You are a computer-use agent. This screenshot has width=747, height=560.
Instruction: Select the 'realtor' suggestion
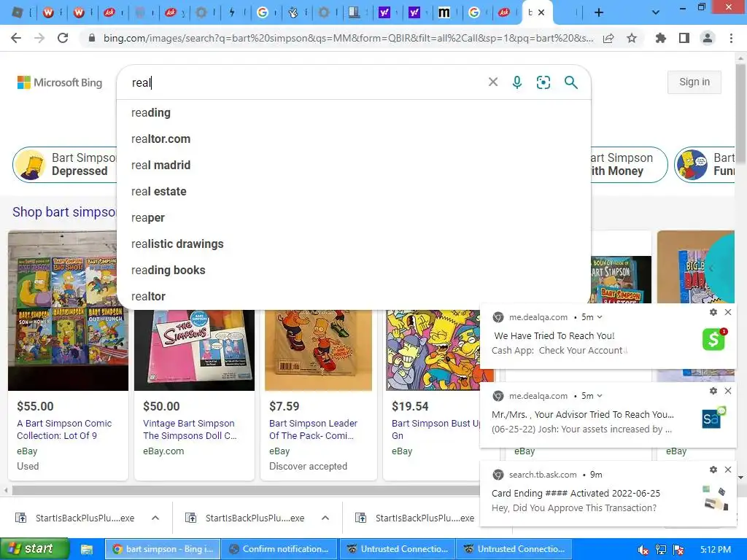pos(354,296)
